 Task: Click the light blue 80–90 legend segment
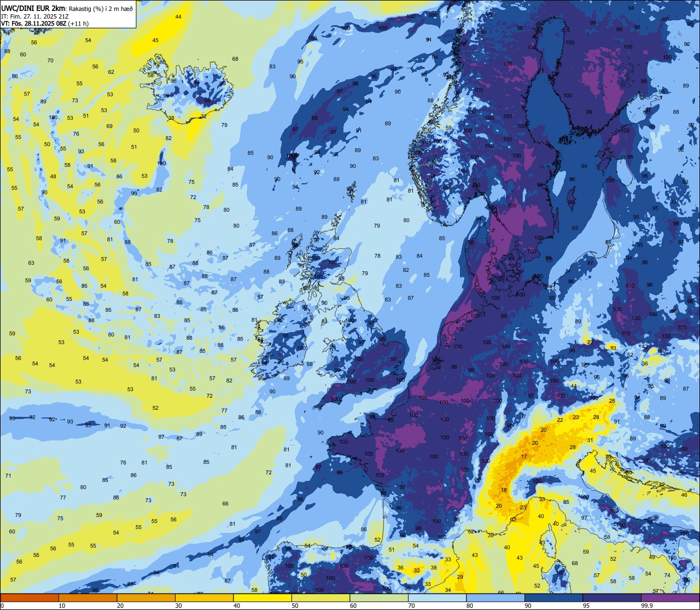(495, 597)
